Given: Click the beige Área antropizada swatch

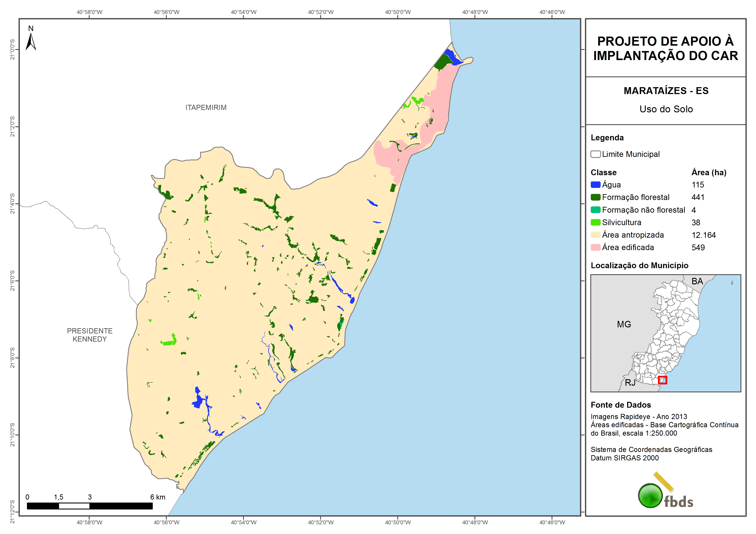Looking at the screenshot, I should [595, 235].
